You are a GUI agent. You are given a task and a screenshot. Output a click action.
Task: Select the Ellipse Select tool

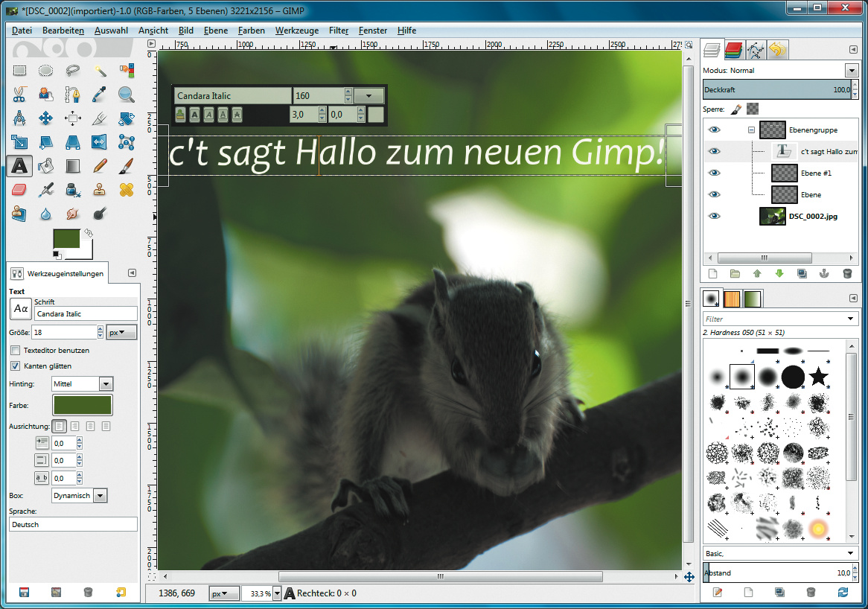coord(46,71)
